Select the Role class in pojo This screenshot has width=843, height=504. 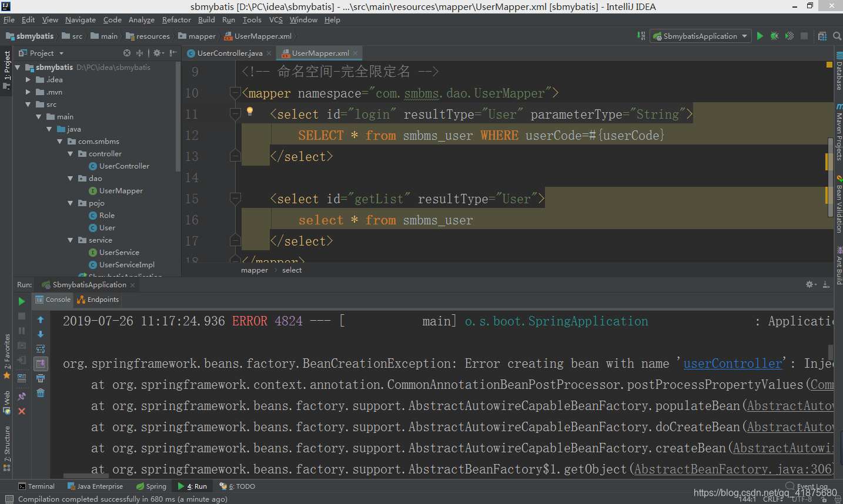107,215
